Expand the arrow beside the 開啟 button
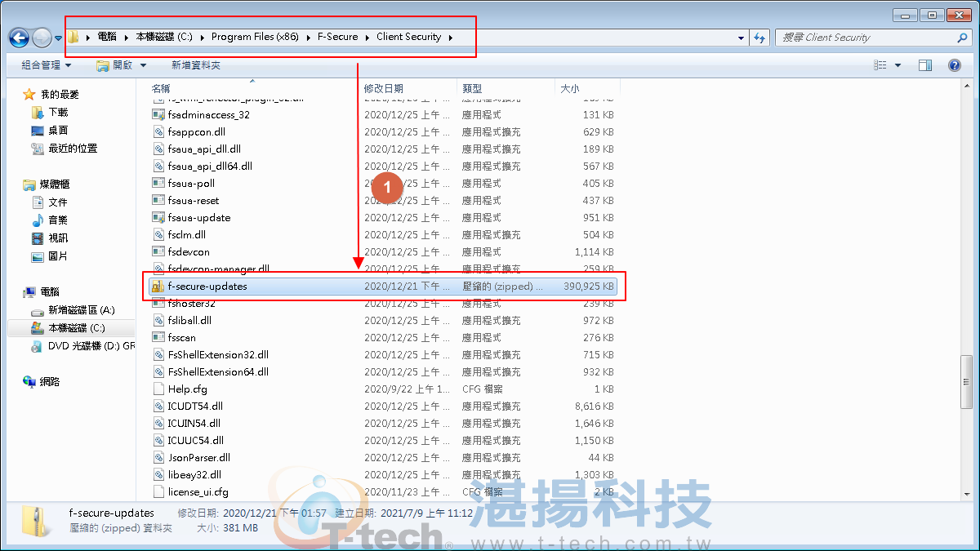Viewport: 980px width, 551px height. (144, 65)
